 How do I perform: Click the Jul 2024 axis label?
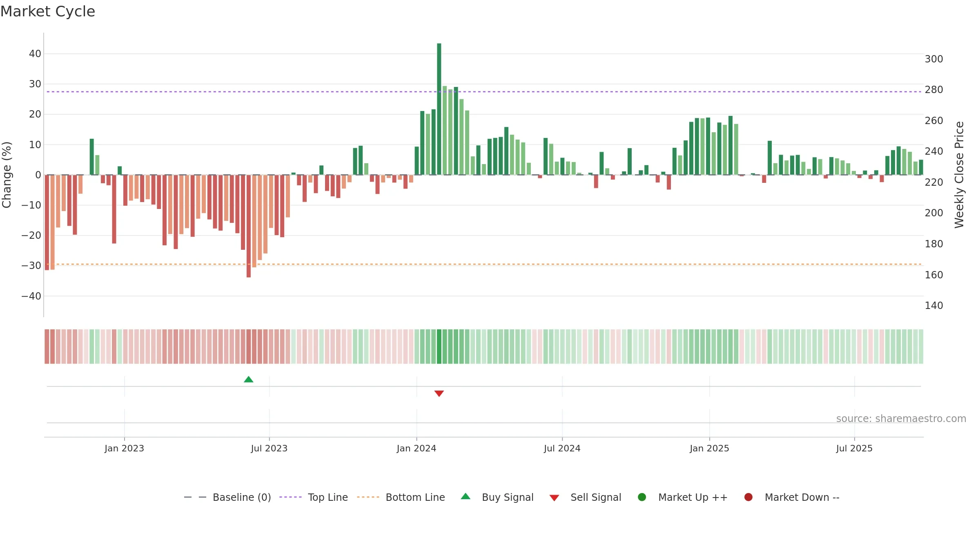click(562, 448)
